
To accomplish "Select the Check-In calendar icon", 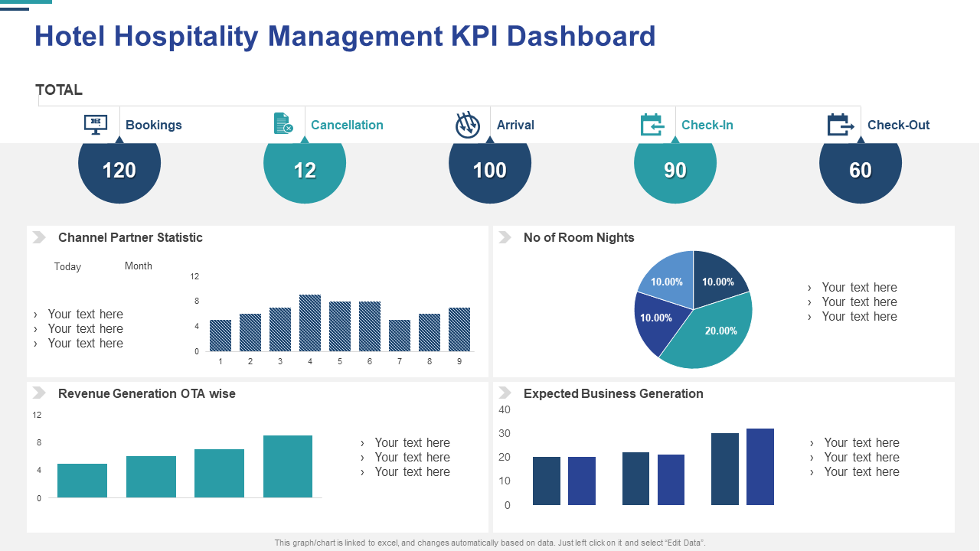I will click(x=653, y=124).
